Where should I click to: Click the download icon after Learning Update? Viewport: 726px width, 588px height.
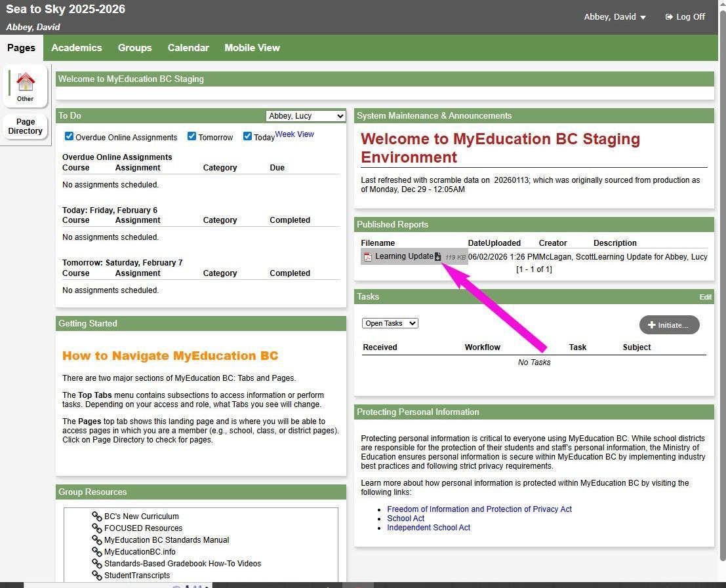point(438,257)
